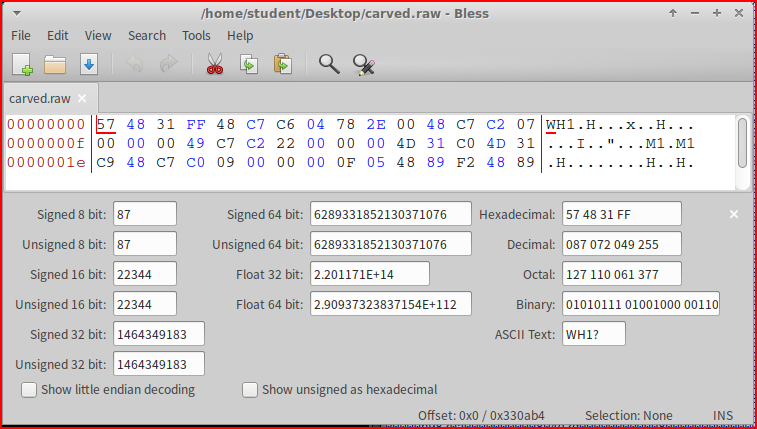
Task: Open the Search menu
Action: coord(146,35)
